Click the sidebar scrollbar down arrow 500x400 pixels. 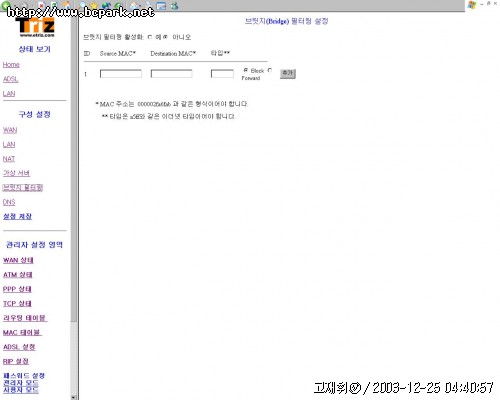coord(74,397)
